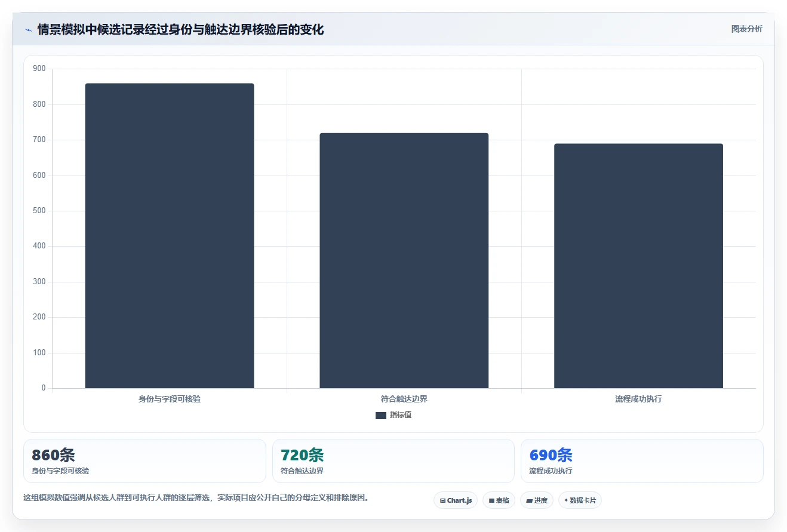
Task: Click the icon inside the 表格 chip
Action: point(491,501)
